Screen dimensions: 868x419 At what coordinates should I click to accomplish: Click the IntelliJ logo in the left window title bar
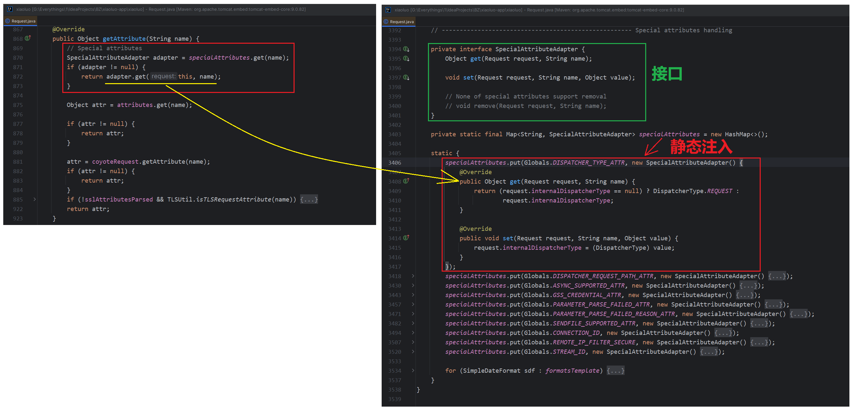10,9
